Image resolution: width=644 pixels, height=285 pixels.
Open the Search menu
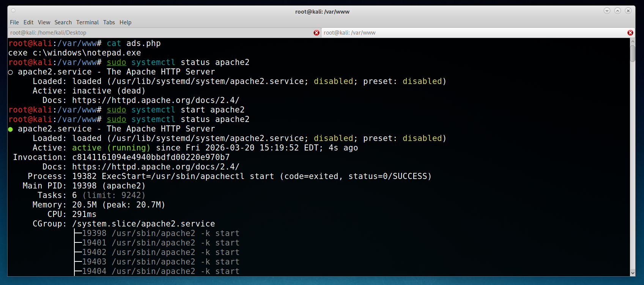pyautogui.click(x=63, y=22)
